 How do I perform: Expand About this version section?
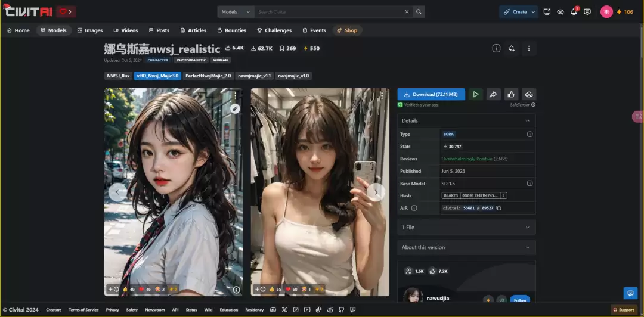tap(466, 247)
